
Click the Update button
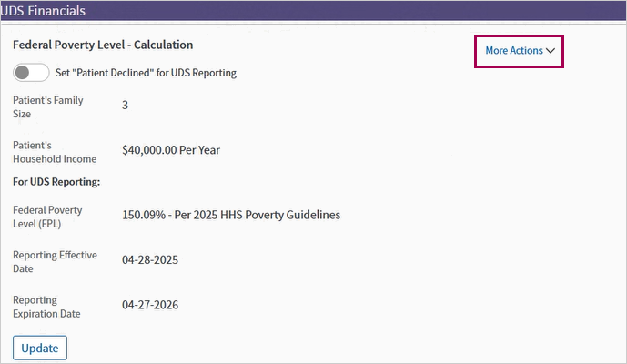point(40,348)
